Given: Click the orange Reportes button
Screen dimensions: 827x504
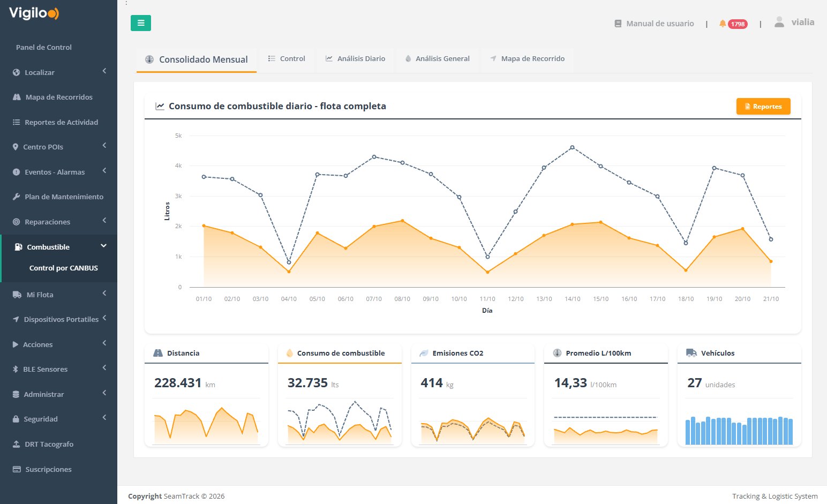Looking at the screenshot, I should (x=763, y=107).
